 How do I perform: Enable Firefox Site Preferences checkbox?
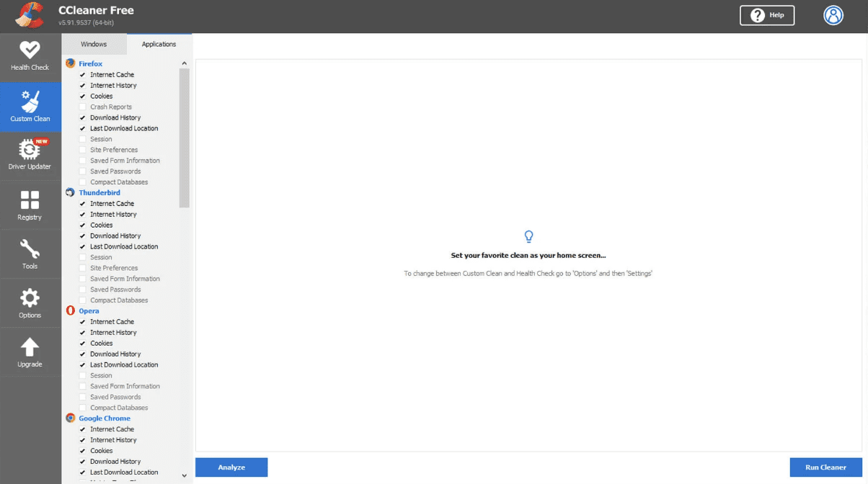point(83,150)
